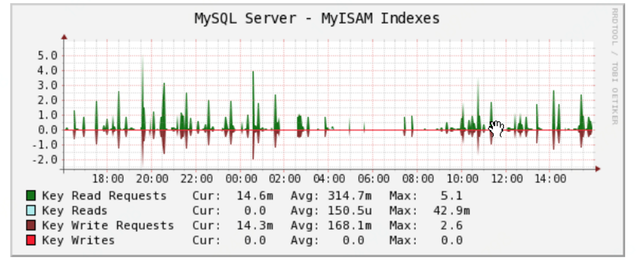Click the 3.0 y-axis label

[48, 86]
